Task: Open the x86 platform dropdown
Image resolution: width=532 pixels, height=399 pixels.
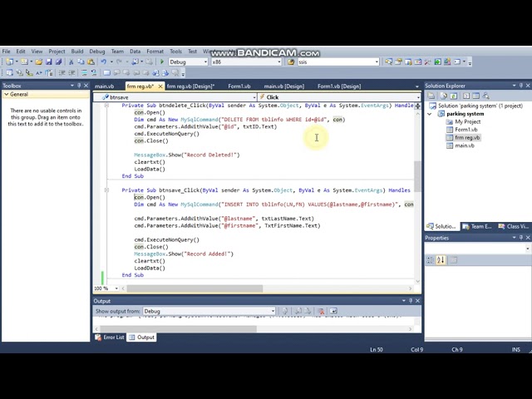Action: [279, 62]
